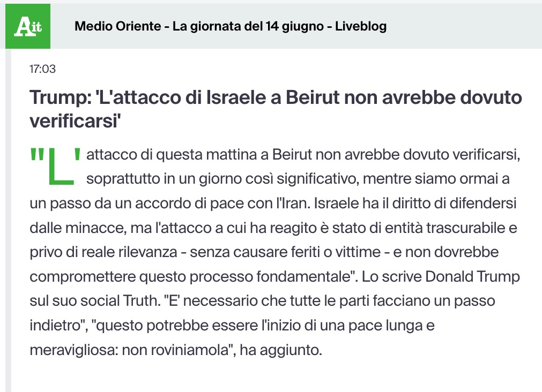This screenshot has width=542, height=392.
Task: Click 'senza causare feriti o vittime' phrase
Action: pos(285,252)
